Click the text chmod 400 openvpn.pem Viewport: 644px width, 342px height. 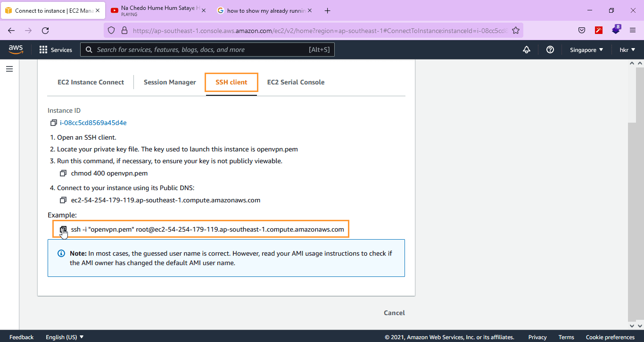coord(109,173)
